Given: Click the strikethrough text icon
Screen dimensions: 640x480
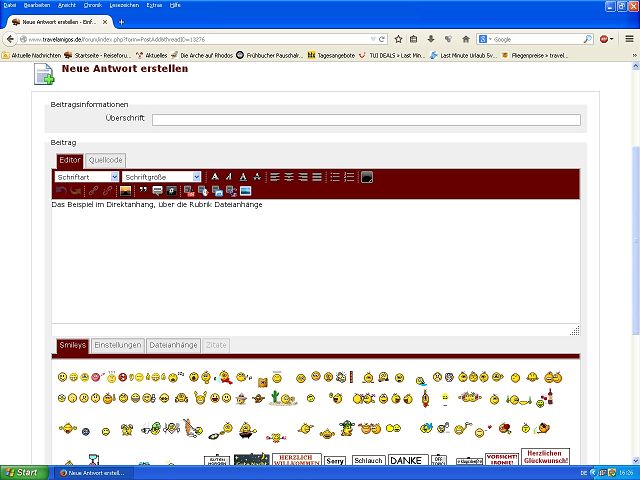Looking at the screenshot, I should pos(257,177).
